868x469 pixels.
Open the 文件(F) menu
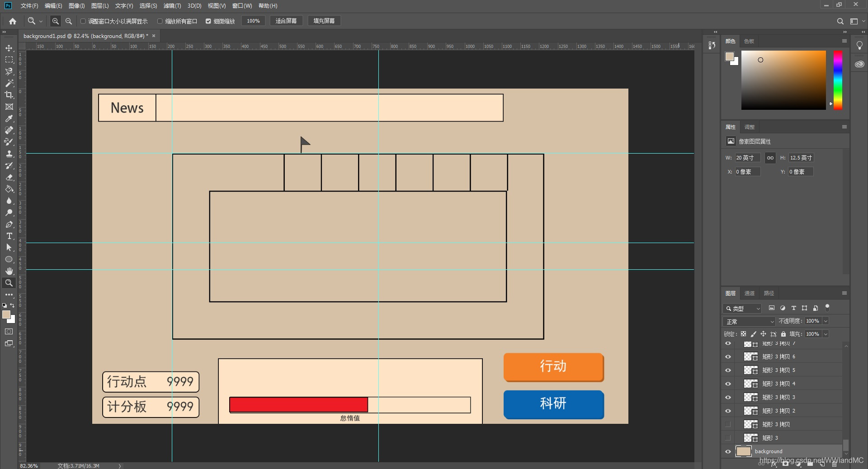point(29,6)
